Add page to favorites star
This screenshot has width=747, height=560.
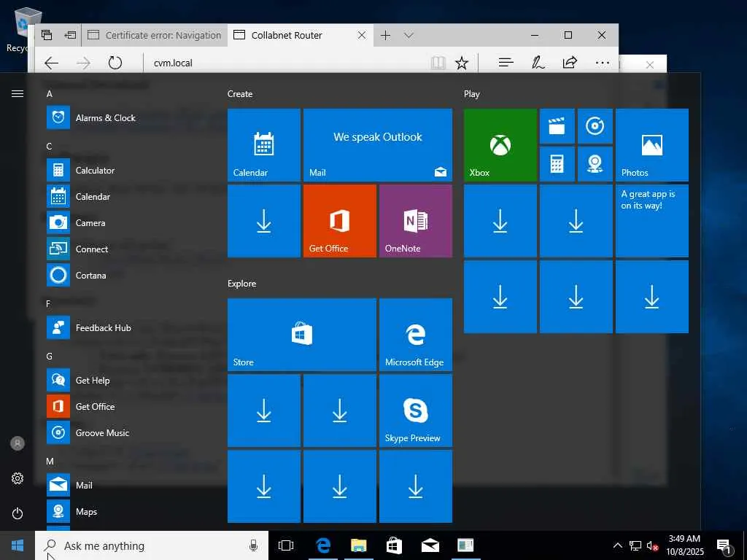tap(462, 63)
